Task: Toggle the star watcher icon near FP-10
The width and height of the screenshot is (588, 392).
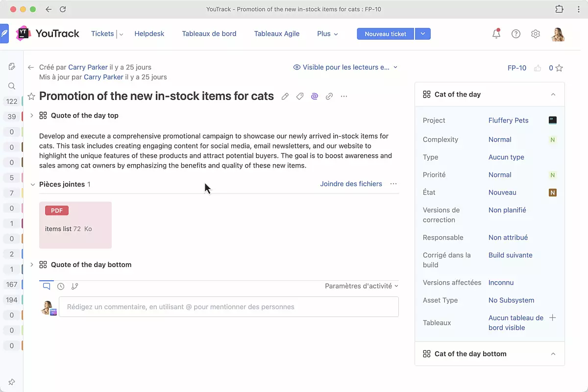Action: coord(559,68)
